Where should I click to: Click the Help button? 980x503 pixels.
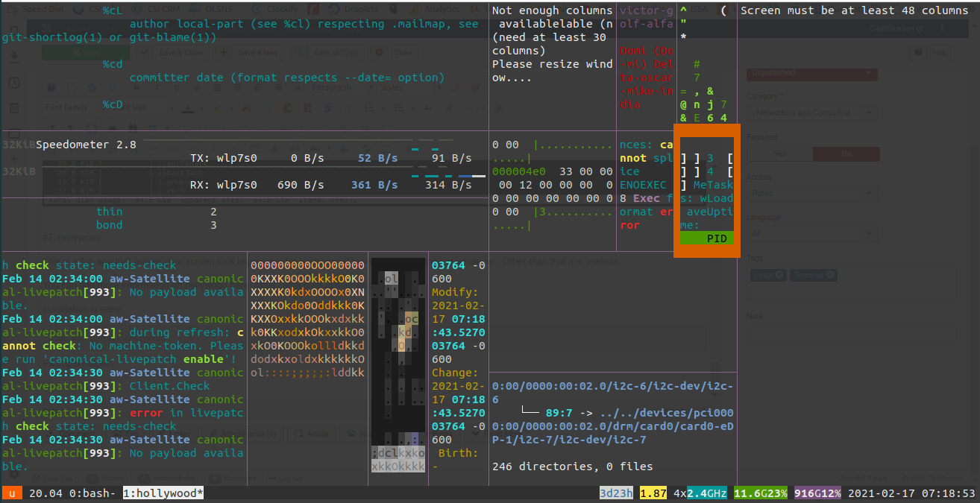point(935,53)
